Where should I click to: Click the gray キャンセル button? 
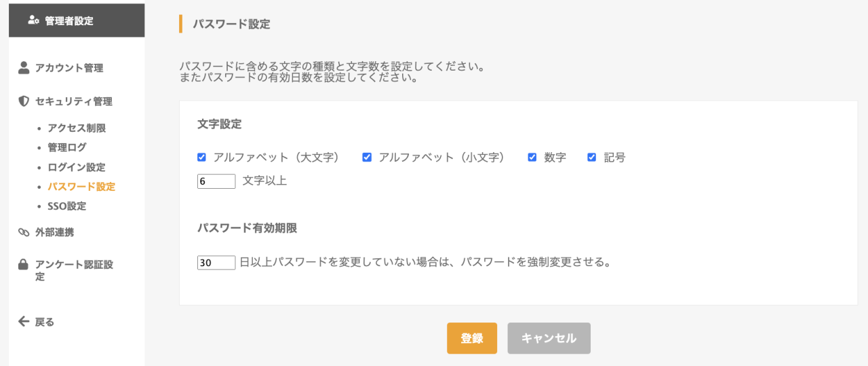[x=549, y=338]
